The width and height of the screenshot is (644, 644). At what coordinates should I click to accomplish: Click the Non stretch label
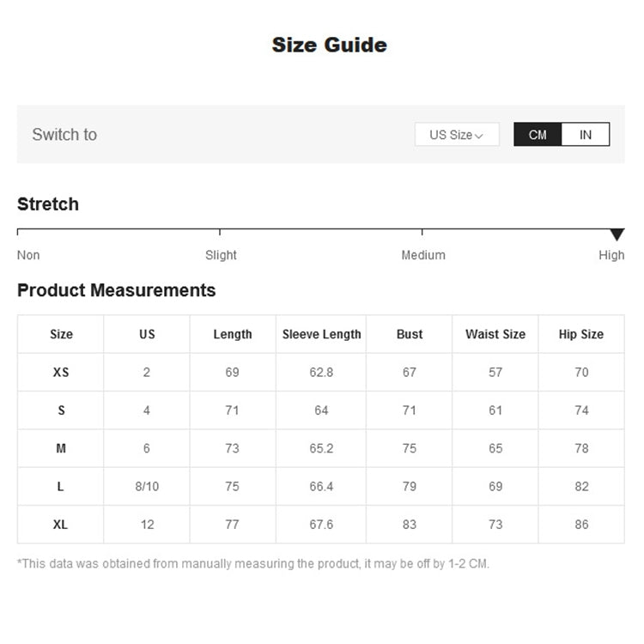28,255
